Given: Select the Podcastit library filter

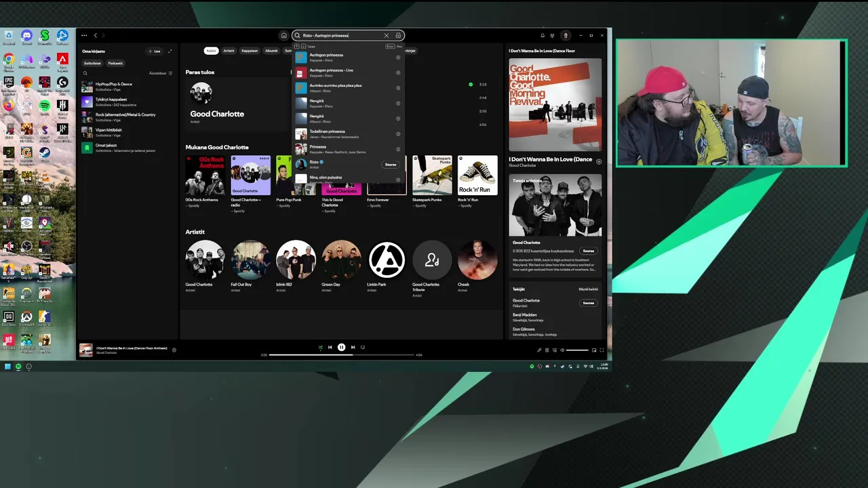Looking at the screenshot, I should coord(115,63).
